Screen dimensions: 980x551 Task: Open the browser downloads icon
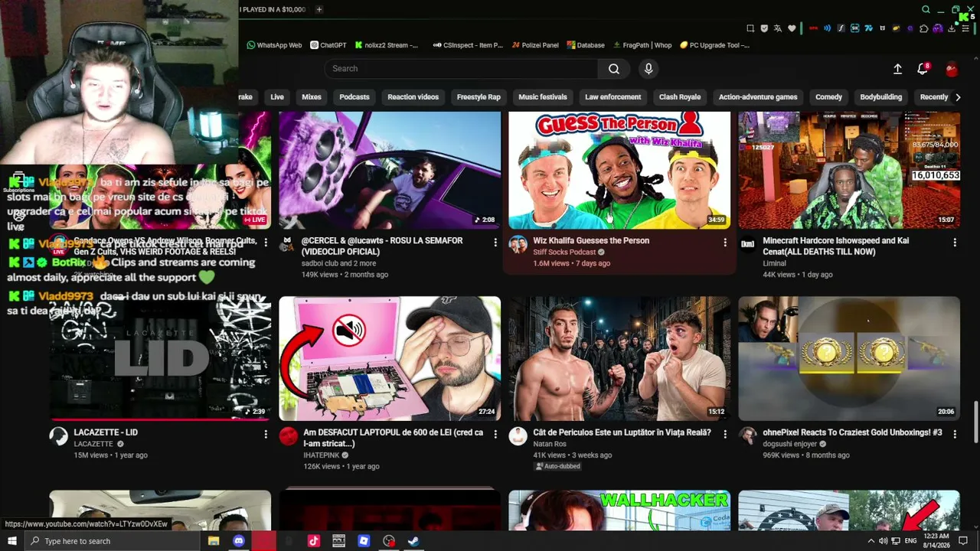click(952, 28)
